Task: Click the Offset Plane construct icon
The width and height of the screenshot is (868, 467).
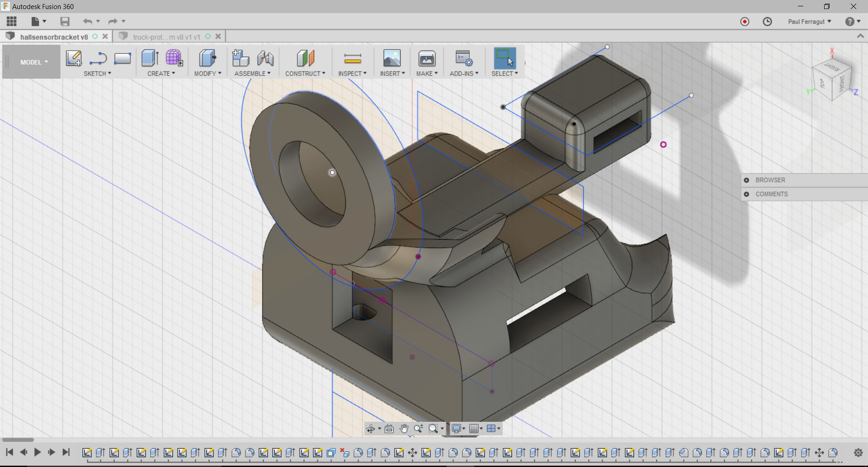Action: [x=305, y=58]
